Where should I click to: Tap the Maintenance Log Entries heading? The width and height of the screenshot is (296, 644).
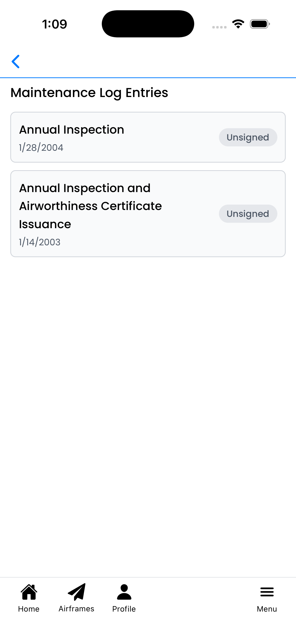click(89, 93)
